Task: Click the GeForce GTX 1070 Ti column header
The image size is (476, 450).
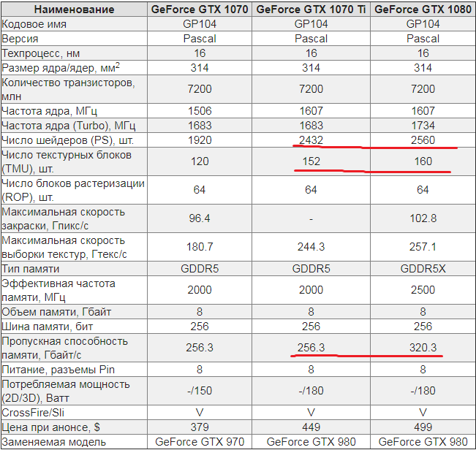Action: click(311, 9)
